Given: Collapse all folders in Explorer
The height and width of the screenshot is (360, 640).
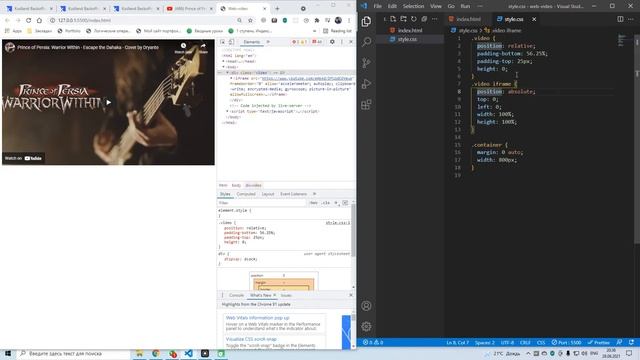Looking at the screenshot, I should (424, 19).
